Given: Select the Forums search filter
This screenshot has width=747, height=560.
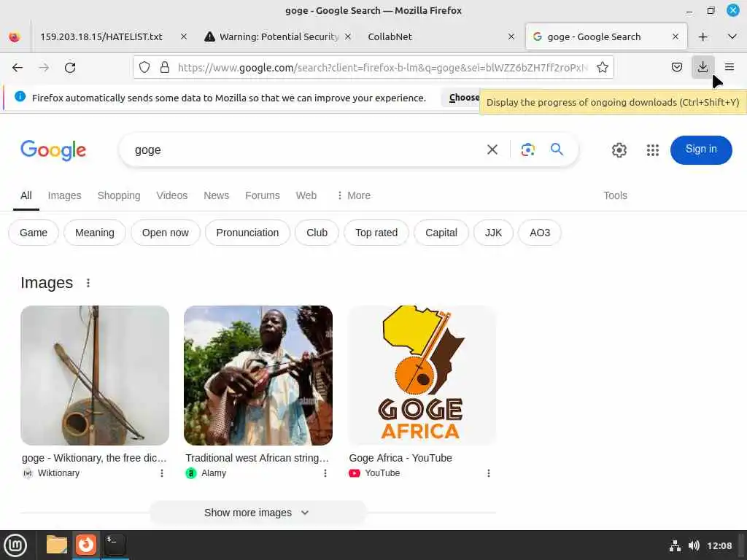Looking at the screenshot, I should pyautogui.click(x=263, y=195).
